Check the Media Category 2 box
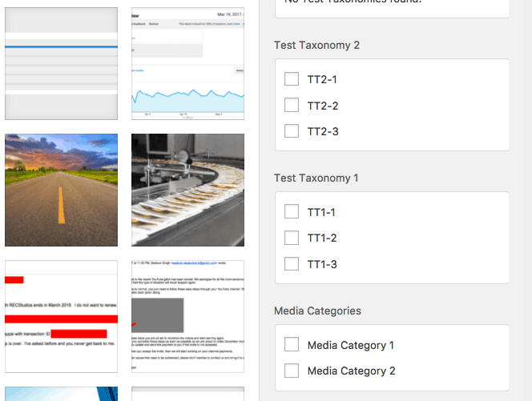Image resolution: width=532 pixels, height=401 pixels. (292, 371)
